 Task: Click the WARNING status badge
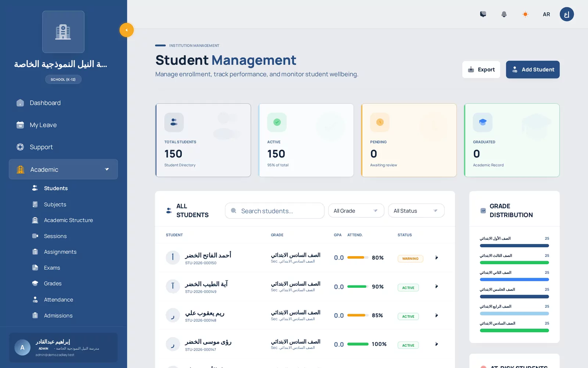pyautogui.click(x=410, y=259)
